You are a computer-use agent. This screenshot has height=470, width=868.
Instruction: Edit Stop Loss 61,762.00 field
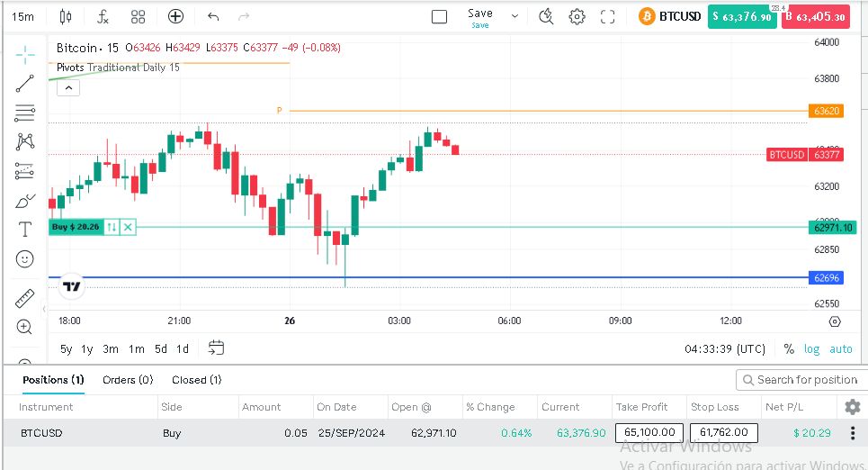pyautogui.click(x=724, y=432)
